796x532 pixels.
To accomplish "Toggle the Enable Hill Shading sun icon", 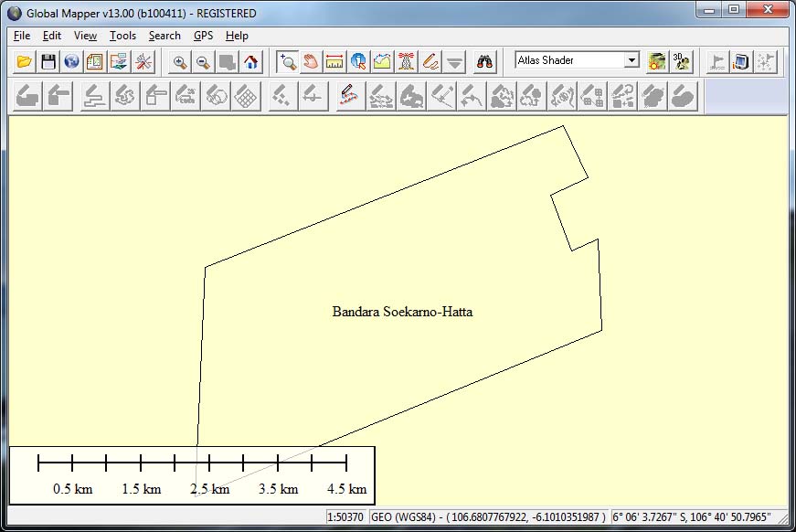I will [x=656, y=62].
